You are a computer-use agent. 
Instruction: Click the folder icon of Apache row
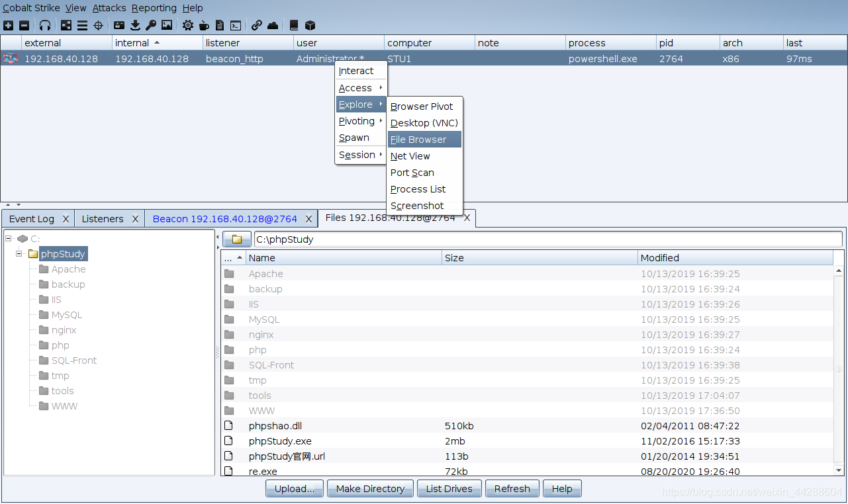point(229,274)
